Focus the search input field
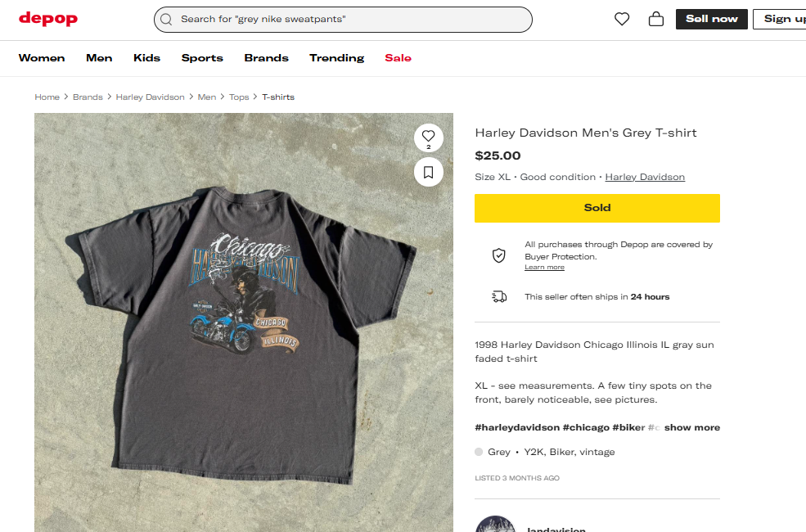Image resolution: width=806 pixels, height=532 pixels. pyautogui.click(x=352, y=19)
